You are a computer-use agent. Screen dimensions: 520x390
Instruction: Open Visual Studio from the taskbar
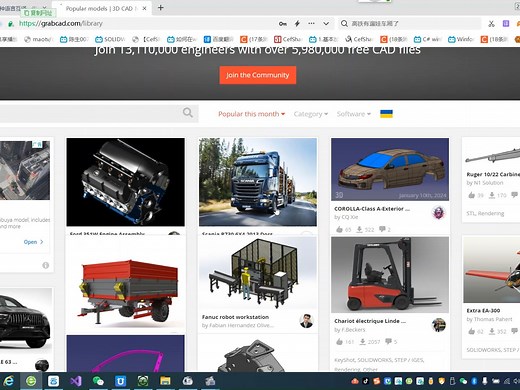click(76, 381)
